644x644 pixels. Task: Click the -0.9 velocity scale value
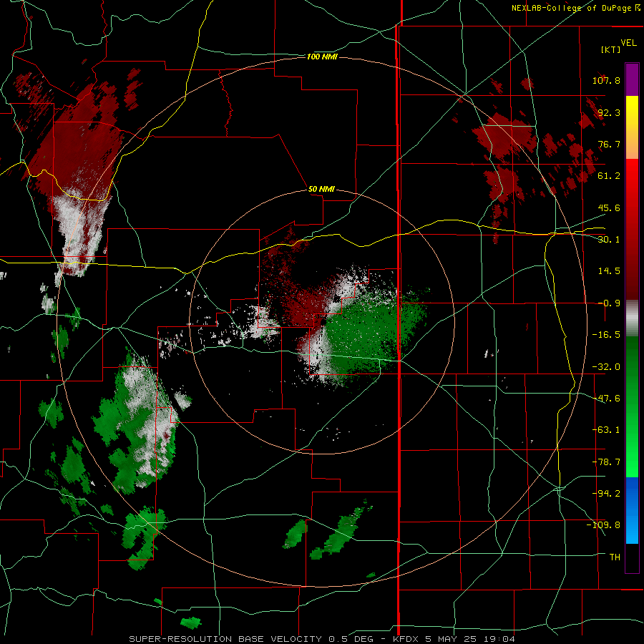[x=609, y=303]
